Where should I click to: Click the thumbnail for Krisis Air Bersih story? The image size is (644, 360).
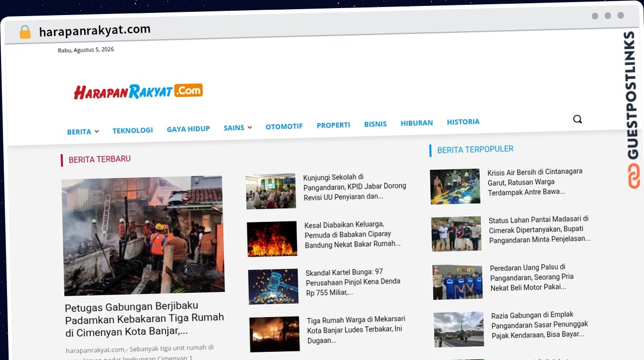point(455,186)
